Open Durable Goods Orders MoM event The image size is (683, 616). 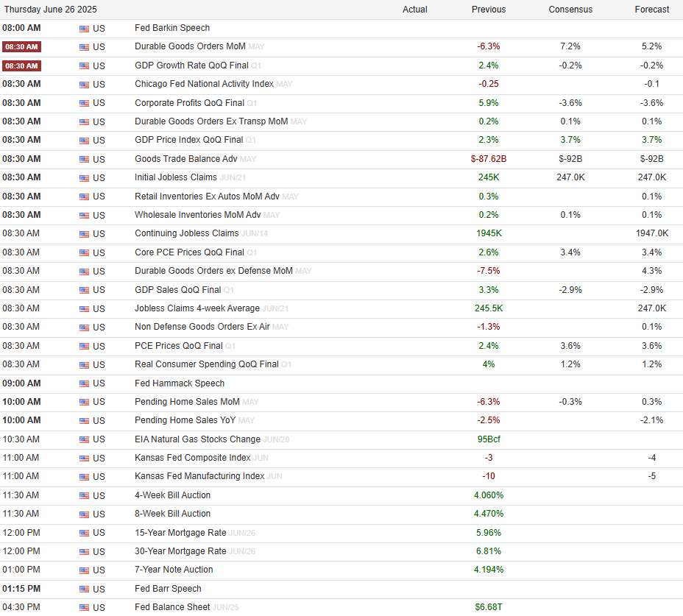click(190, 46)
